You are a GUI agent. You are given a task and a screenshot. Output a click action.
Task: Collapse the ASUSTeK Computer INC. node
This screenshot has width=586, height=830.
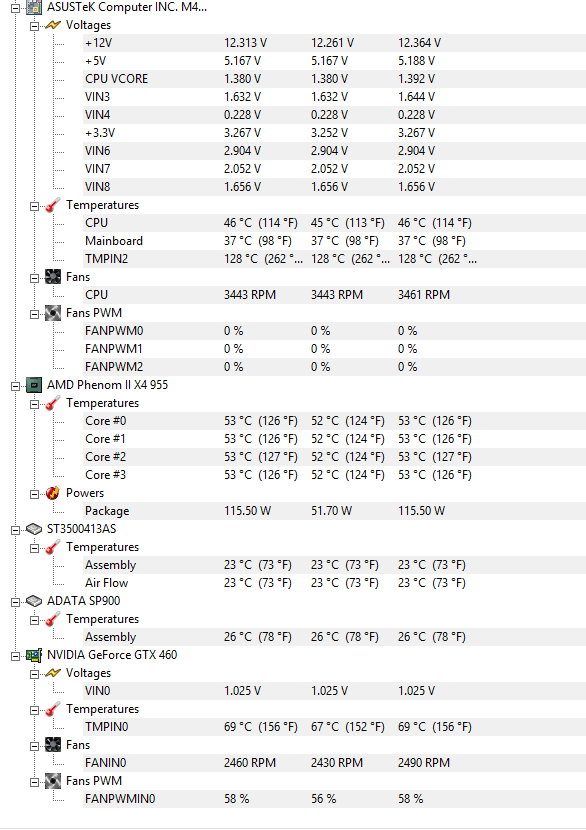coord(15,7)
